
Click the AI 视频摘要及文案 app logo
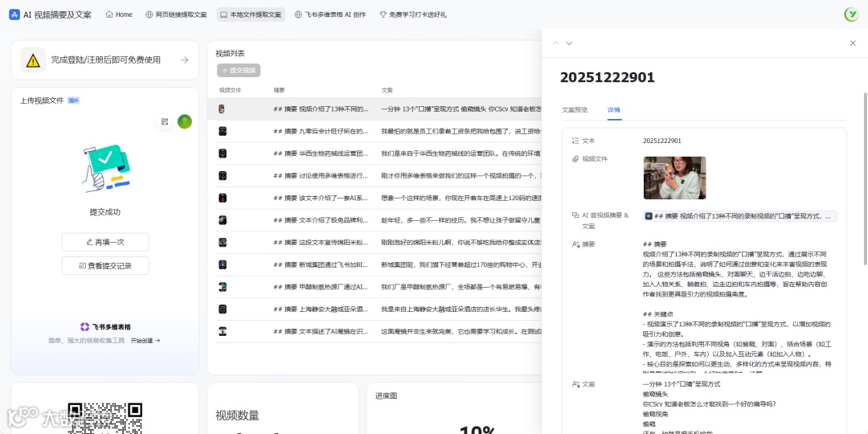(x=14, y=15)
